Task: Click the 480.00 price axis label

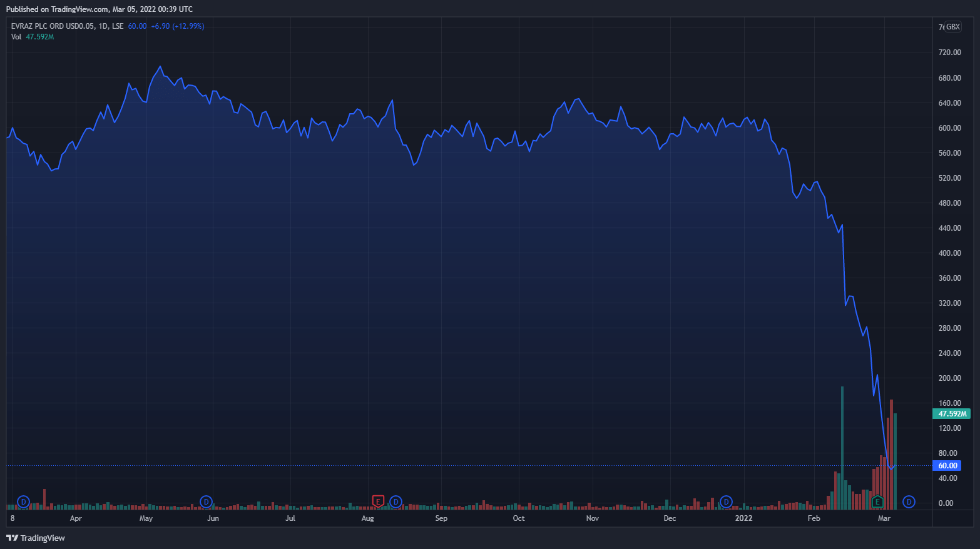Action: point(949,203)
